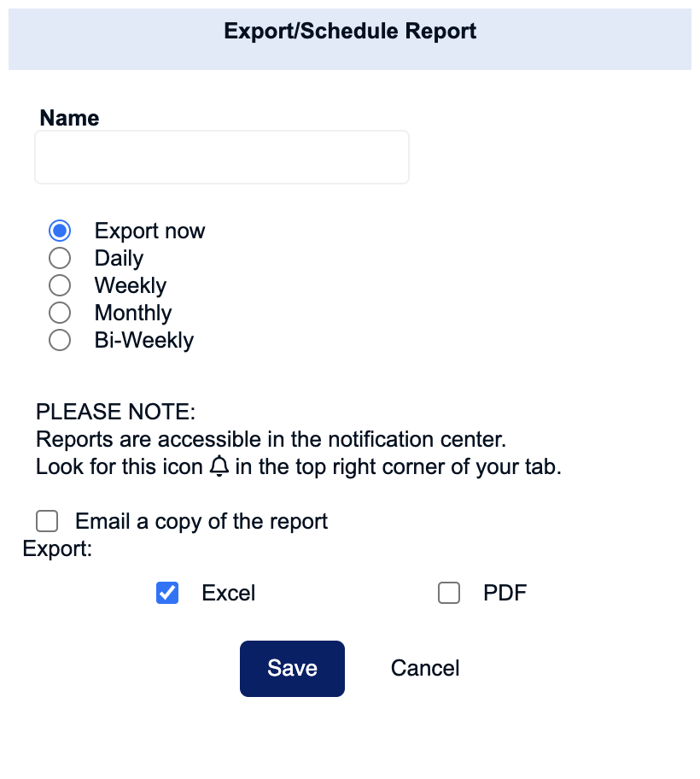Click the 'PDF' label text
The height and width of the screenshot is (779, 700).
click(x=505, y=593)
